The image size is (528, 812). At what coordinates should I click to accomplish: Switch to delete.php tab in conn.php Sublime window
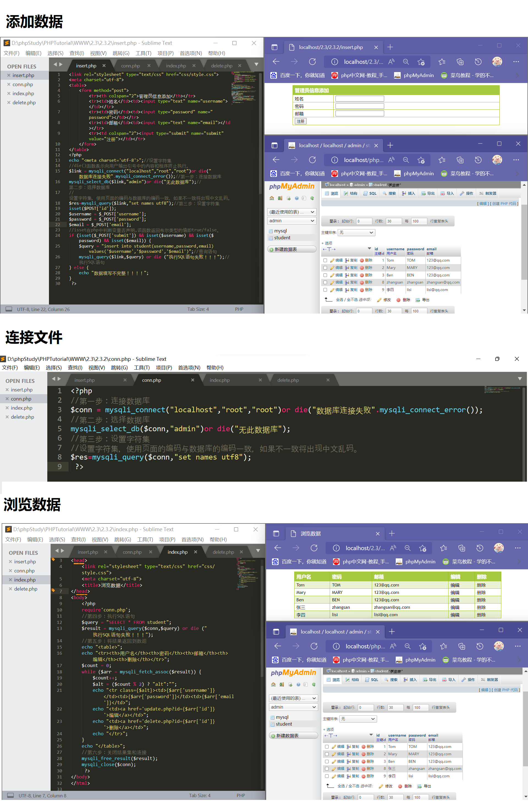point(288,380)
